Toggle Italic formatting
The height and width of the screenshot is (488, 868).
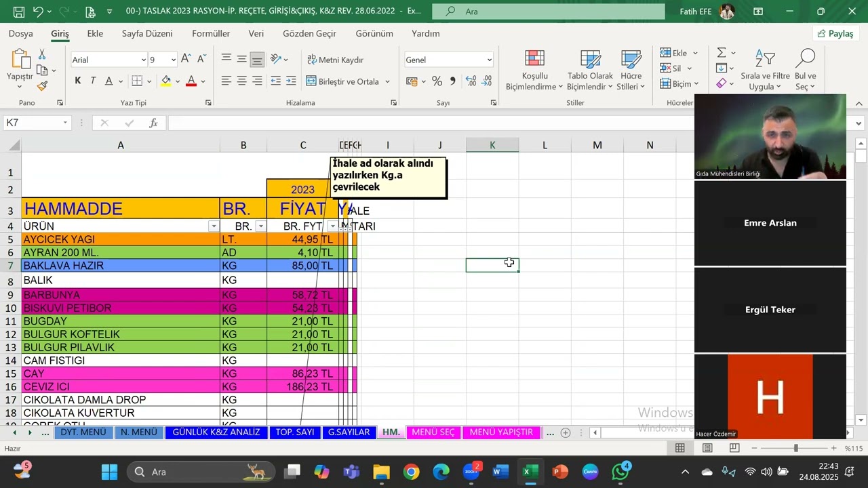point(94,81)
